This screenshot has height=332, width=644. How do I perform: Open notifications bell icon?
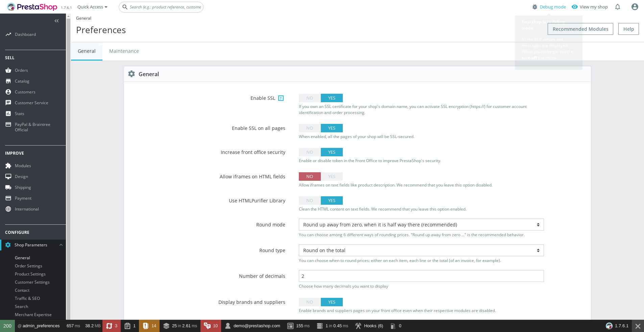[618, 7]
